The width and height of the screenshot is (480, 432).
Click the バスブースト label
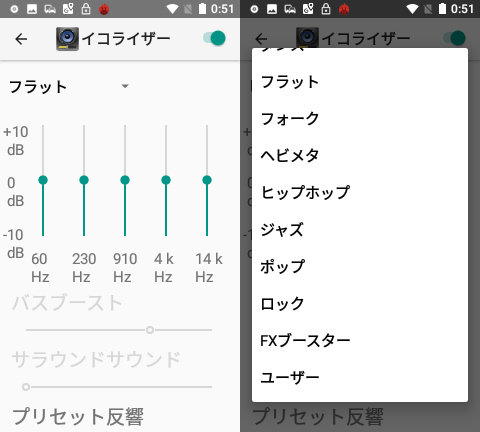coord(67,303)
